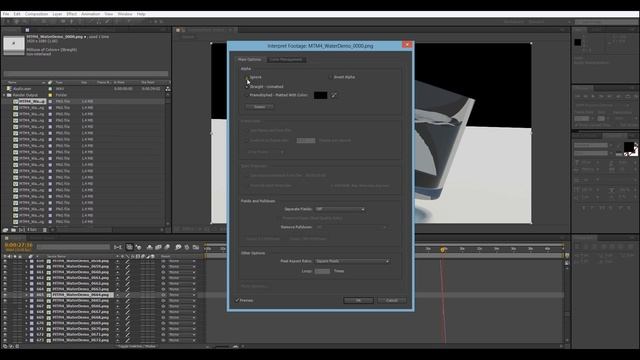Click current time indicator marker in timeline
640x360 pixels.
443,249
